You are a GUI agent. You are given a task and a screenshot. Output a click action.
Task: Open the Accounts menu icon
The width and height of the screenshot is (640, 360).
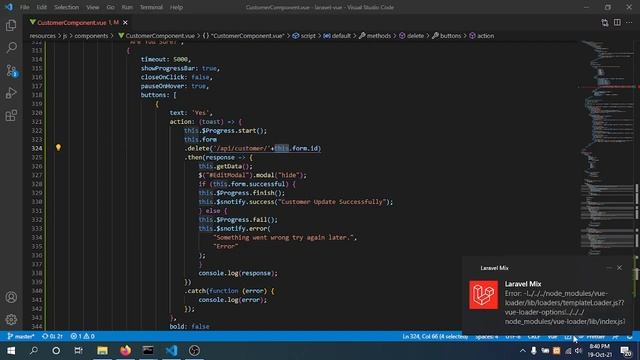coord(11,297)
